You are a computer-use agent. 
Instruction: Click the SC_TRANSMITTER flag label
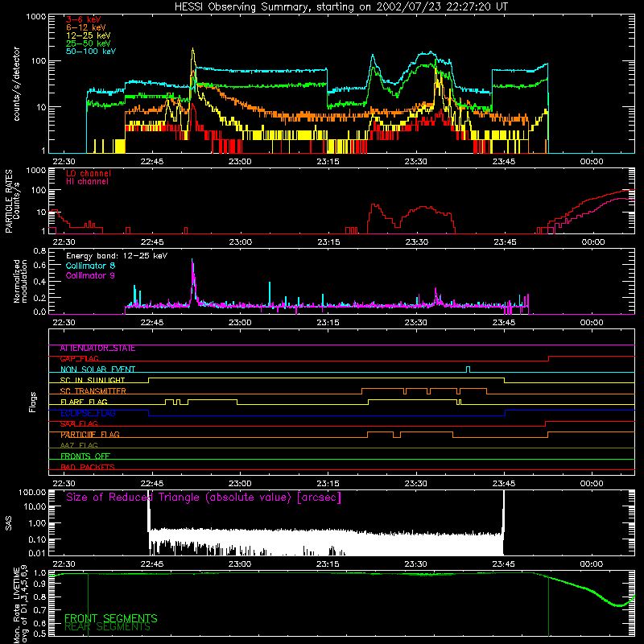tap(93, 391)
